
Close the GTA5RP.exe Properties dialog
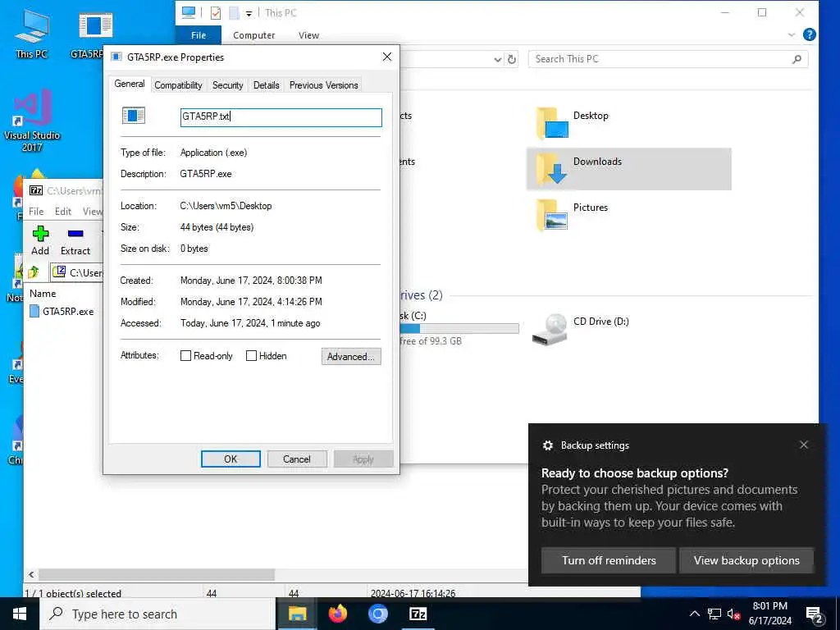(387, 57)
